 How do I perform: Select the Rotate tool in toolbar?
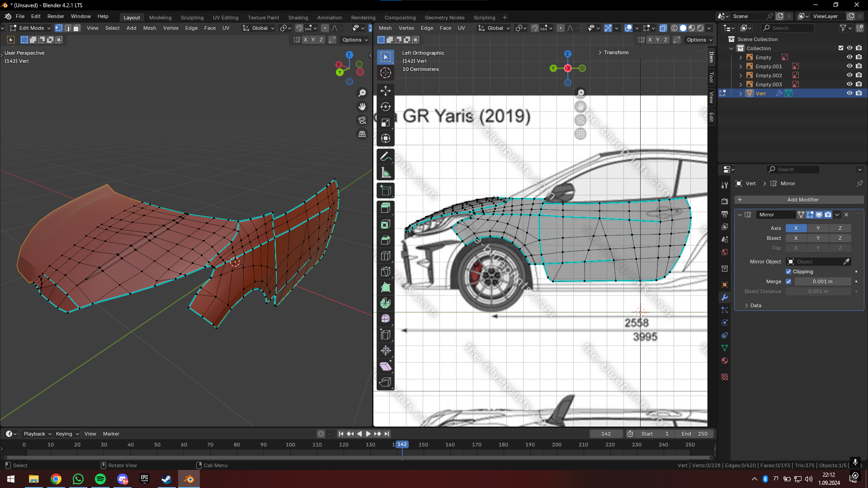(x=385, y=107)
